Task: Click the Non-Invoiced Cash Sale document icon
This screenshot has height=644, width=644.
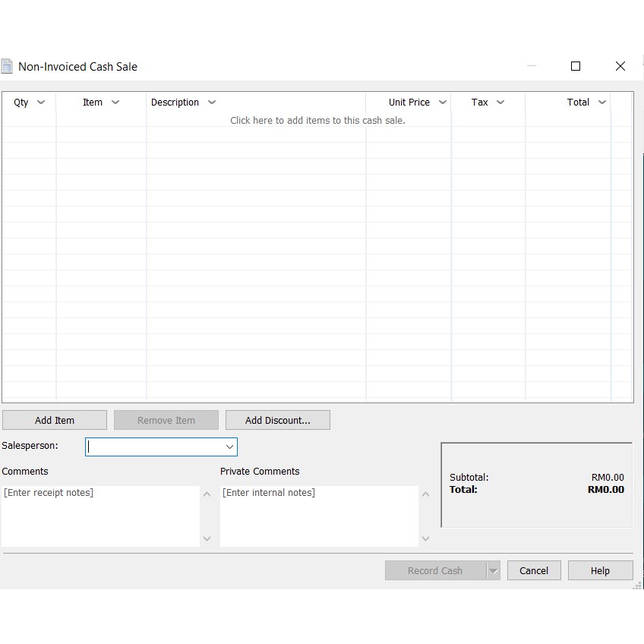Action: 7,66
